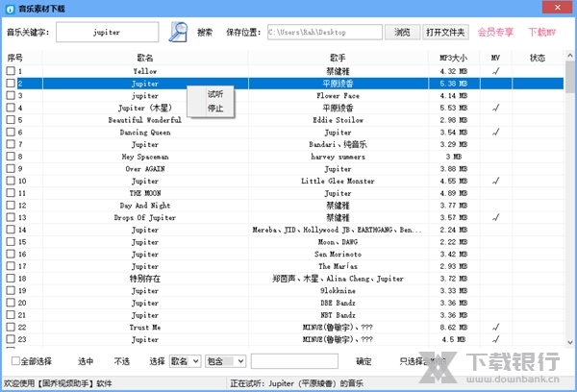Screen dimensions: 577x392
Task: Select the row by DBE Bandz
Action: [x=285, y=303]
